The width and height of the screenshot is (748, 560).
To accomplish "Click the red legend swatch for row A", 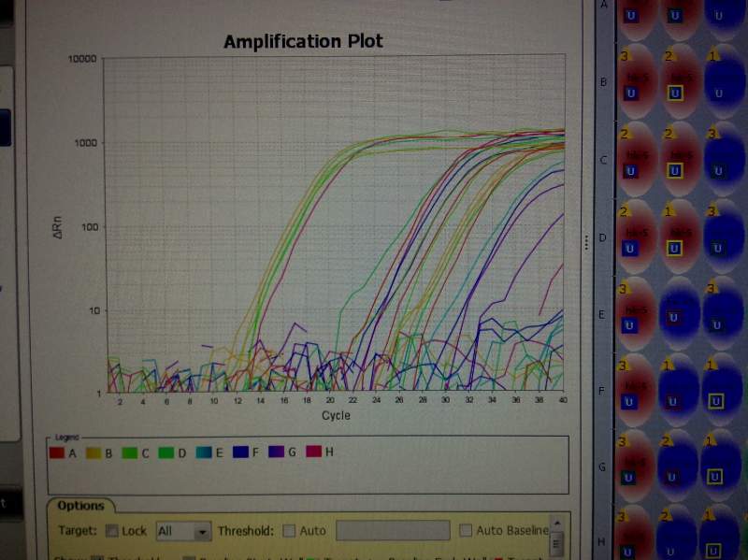I will coord(57,452).
